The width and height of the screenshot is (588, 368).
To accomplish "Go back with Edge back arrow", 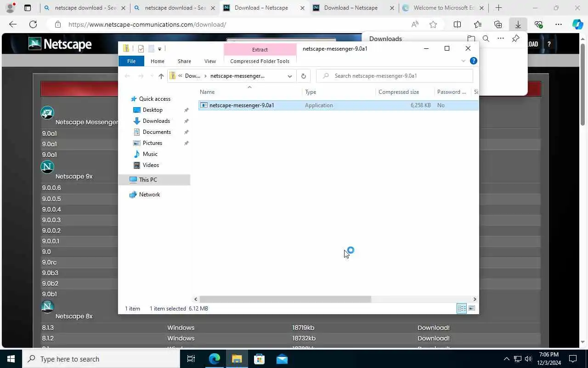I will coord(13,24).
